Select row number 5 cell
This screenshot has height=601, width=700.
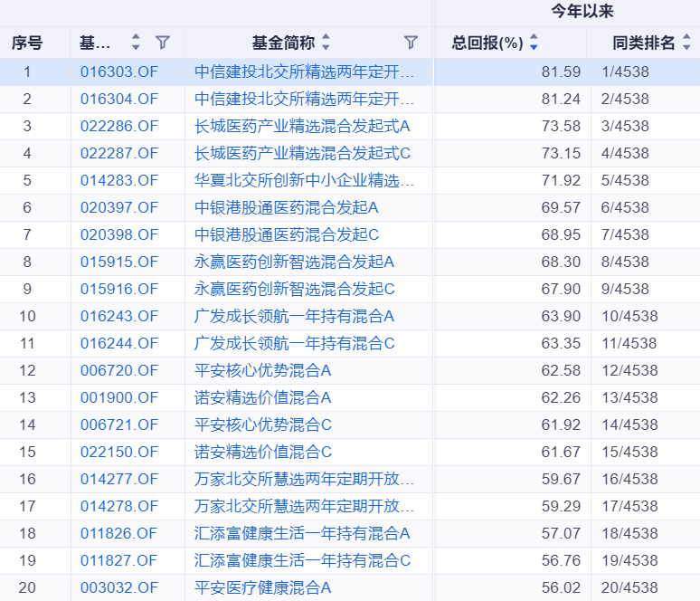tap(27, 180)
